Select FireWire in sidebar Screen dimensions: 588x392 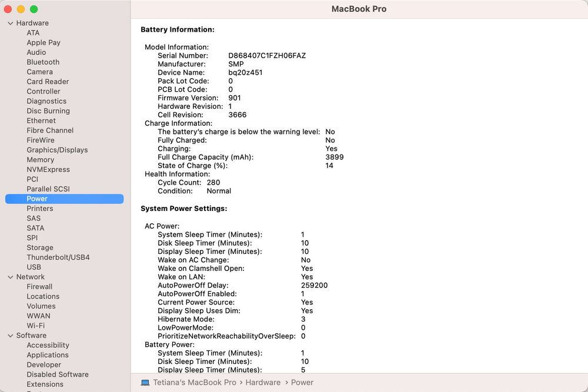(x=41, y=140)
